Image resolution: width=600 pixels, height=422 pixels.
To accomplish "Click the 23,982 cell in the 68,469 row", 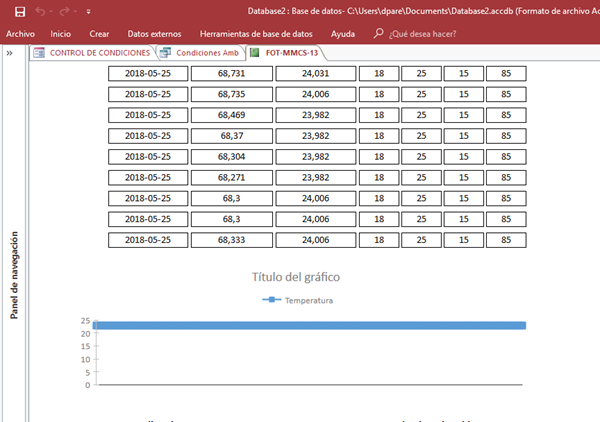I will 315,115.
